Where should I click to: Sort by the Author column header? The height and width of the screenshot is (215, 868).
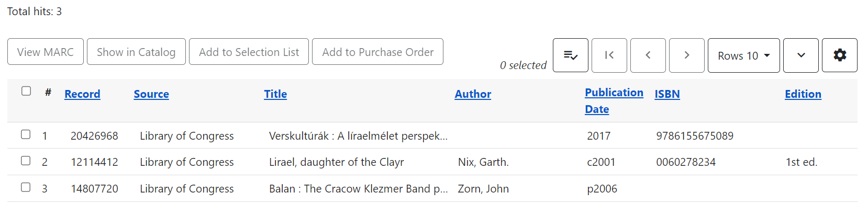point(473,94)
